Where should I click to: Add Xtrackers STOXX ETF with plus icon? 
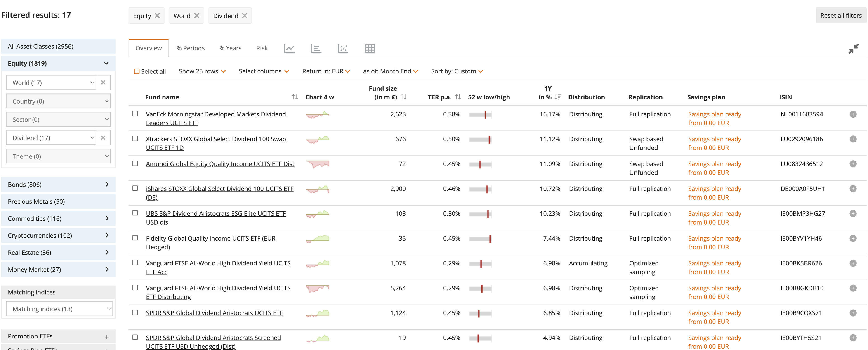pos(853,139)
